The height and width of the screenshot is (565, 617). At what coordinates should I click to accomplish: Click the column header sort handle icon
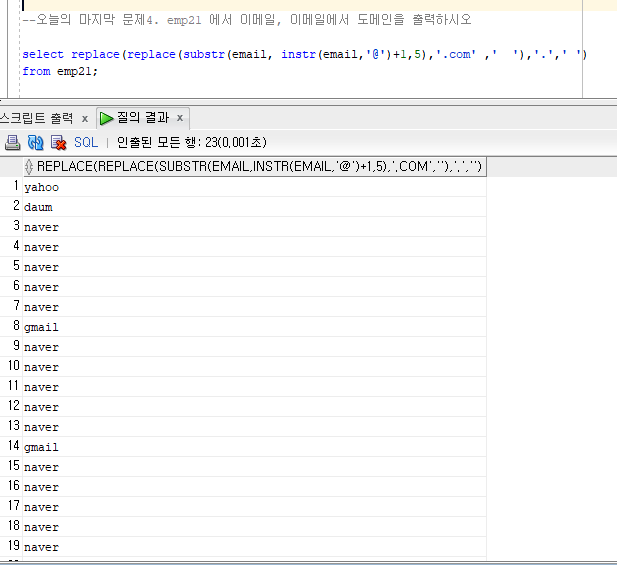(x=29, y=166)
